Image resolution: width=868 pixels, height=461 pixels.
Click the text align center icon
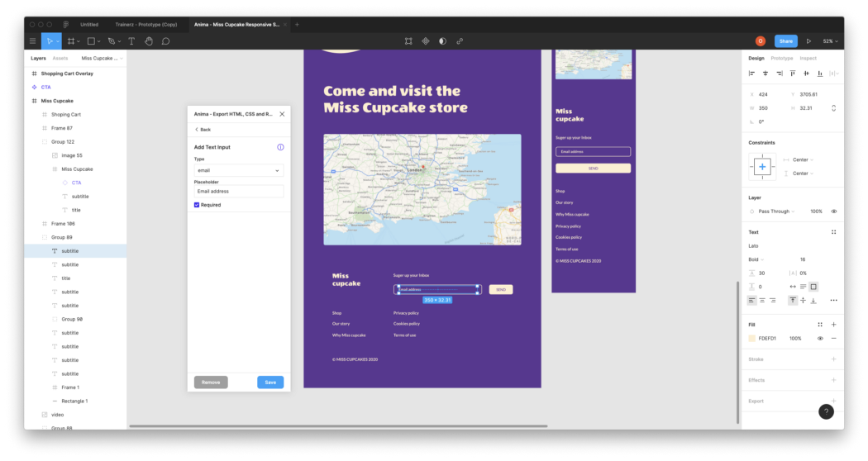click(x=762, y=301)
